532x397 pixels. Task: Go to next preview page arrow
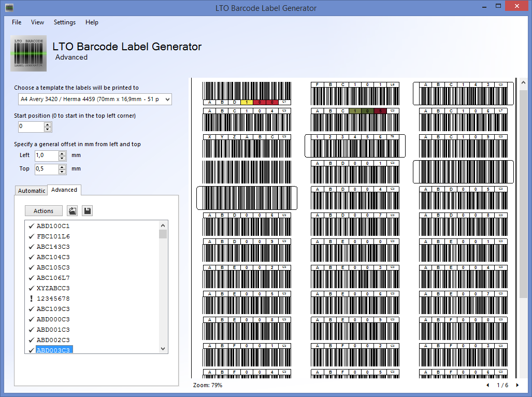click(x=517, y=385)
